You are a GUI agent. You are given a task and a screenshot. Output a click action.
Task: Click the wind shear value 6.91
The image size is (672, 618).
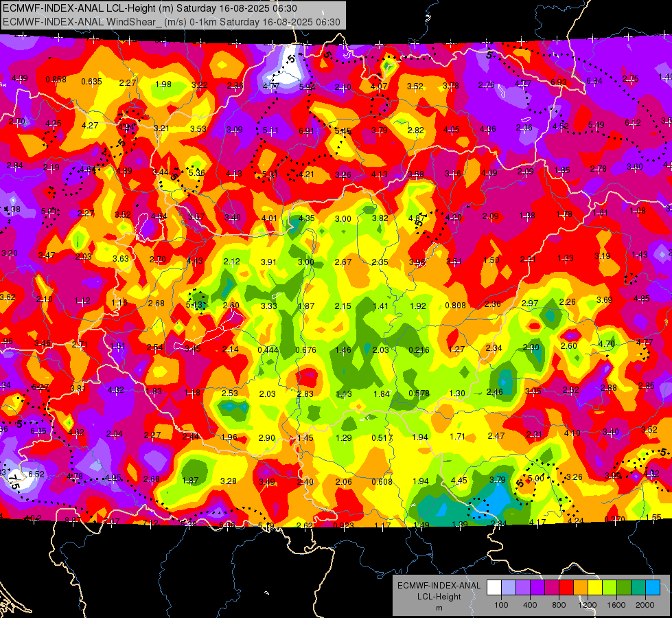coord(306,130)
